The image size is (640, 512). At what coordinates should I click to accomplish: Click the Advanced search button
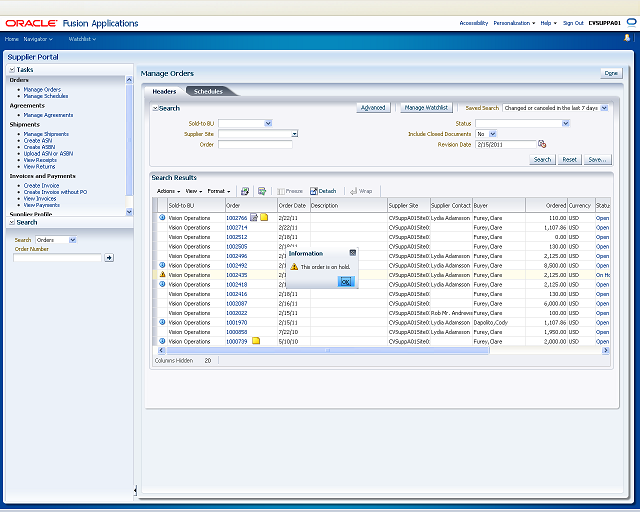(373, 108)
